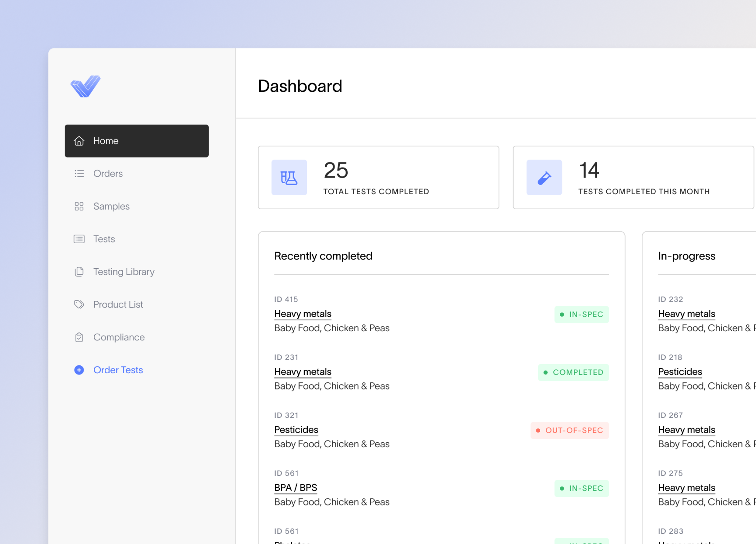Viewport: 756px width, 544px height.
Task: Click the Orders list icon
Action: click(79, 173)
